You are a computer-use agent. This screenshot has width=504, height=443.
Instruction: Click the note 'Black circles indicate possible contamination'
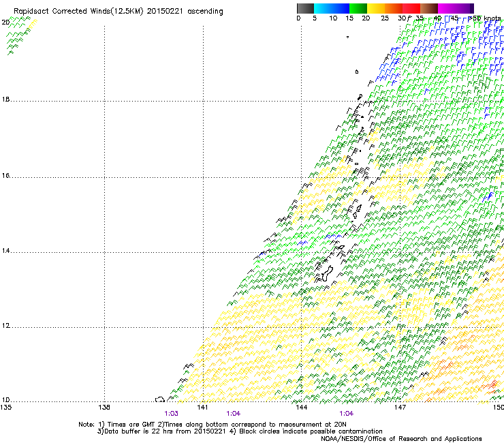click(311, 431)
